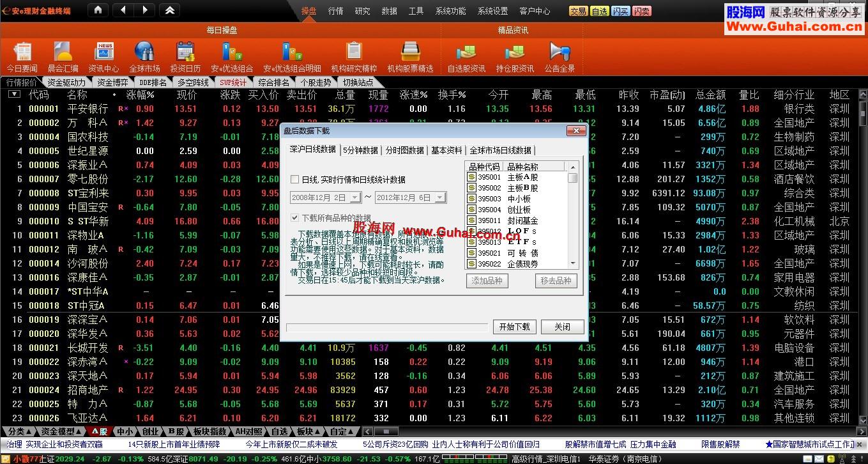Click the double-up collapse arrow icon
868x464 pixels.
tap(169, 10)
